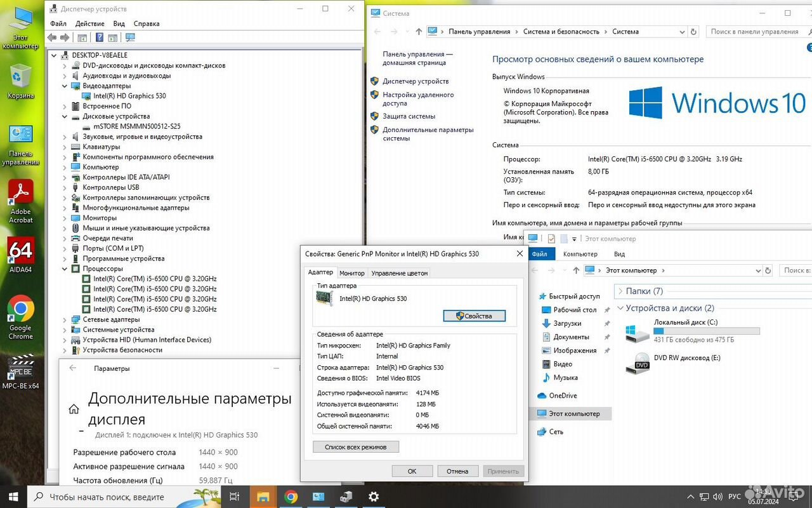Click the Windows Start button on taskbar

pyautogui.click(x=13, y=497)
